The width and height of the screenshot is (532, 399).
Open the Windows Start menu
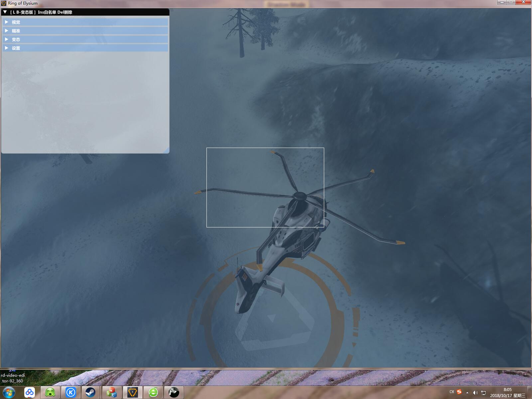point(9,392)
